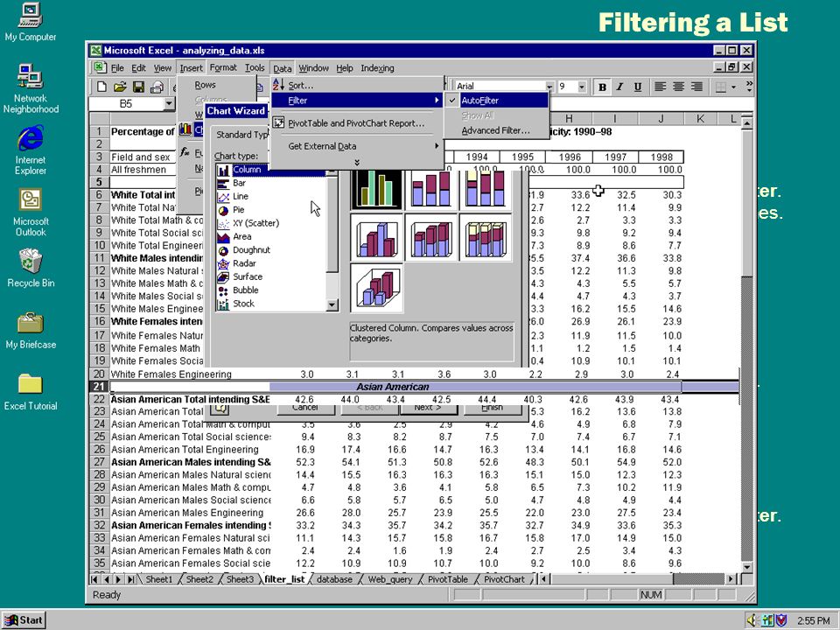The image size is (840, 630).
Task: Expand more toolbar buttons chevron
Action: [748, 86]
